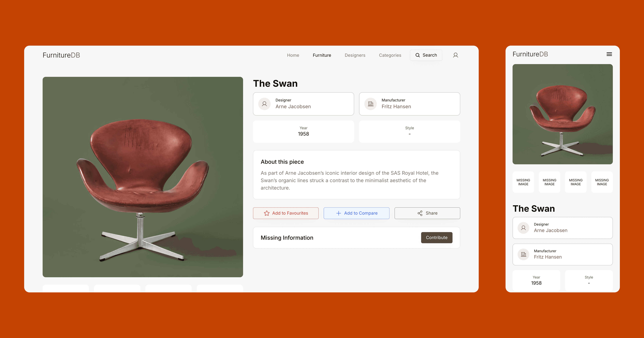The height and width of the screenshot is (338, 644).
Task: Click the star icon on Add to Favourites
Action: pyautogui.click(x=266, y=213)
